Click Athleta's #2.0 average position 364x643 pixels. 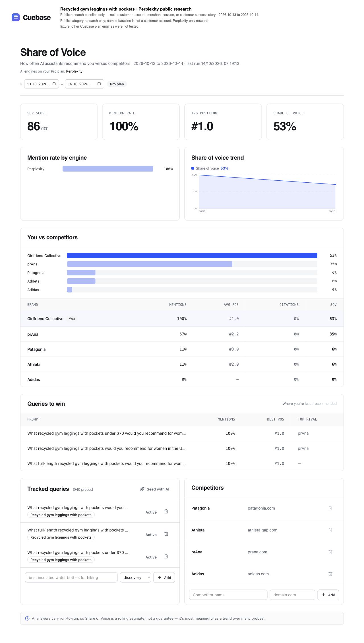coord(234,364)
